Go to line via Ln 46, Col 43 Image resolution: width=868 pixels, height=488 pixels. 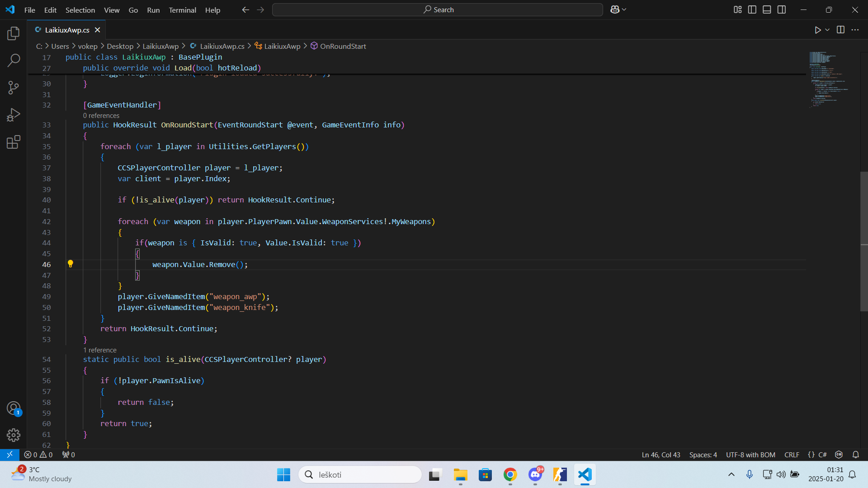[661, 455]
